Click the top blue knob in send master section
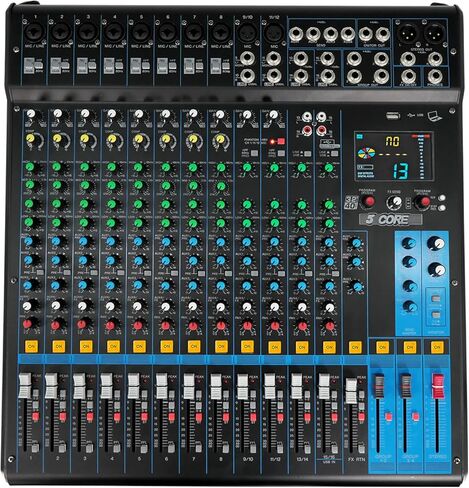469x488 pixels. tap(408, 243)
